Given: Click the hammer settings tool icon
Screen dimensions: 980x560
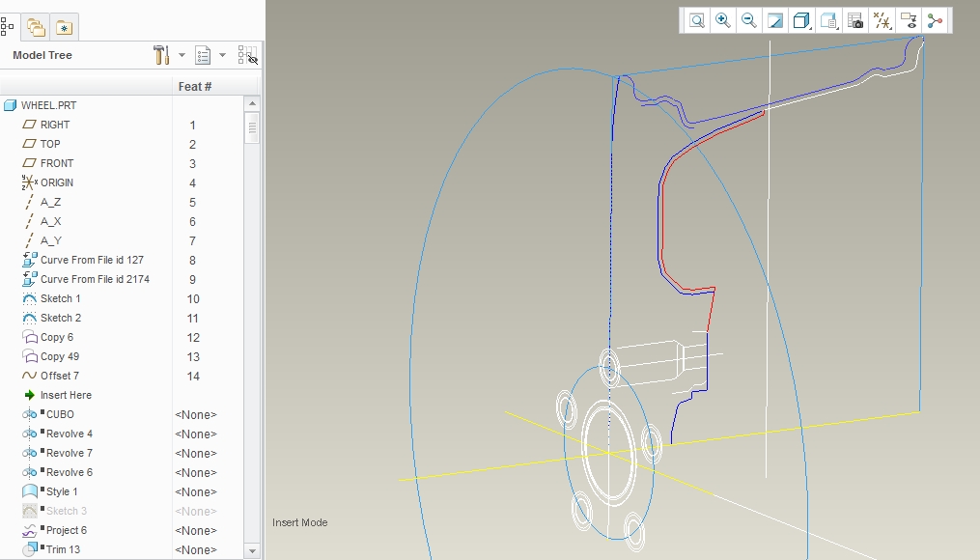Looking at the screenshot, I should click(x=161, y=55).
